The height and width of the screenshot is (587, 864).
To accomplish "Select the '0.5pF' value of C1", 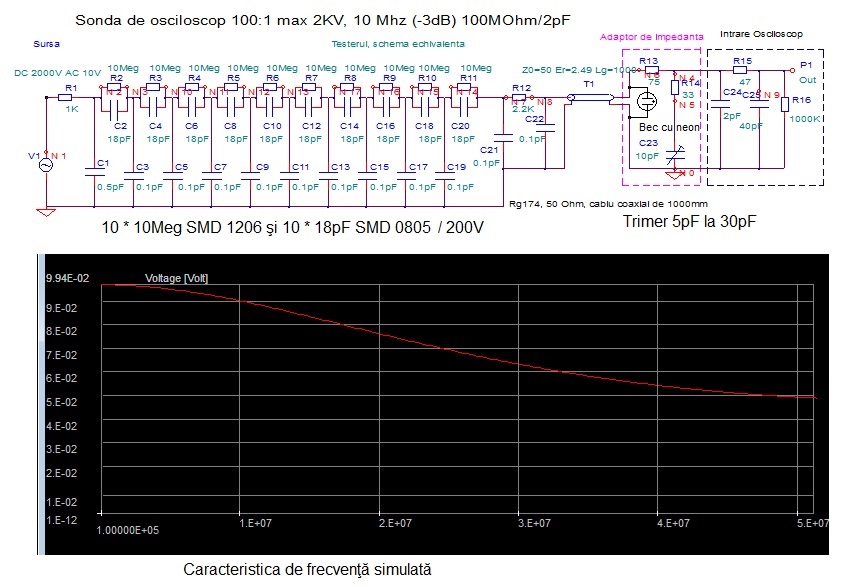I will pos(111,187).
